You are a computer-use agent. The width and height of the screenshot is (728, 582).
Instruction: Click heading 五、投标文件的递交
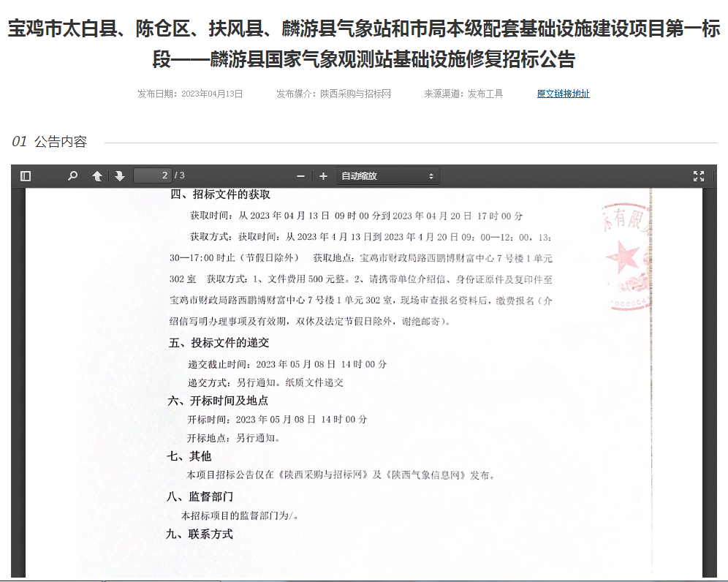[219, 343]
